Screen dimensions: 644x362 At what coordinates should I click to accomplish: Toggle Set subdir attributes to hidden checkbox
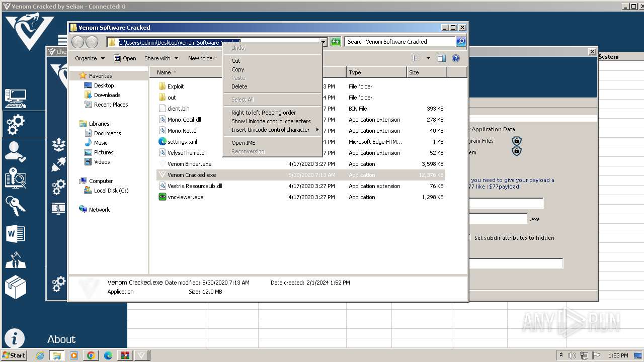469,238
